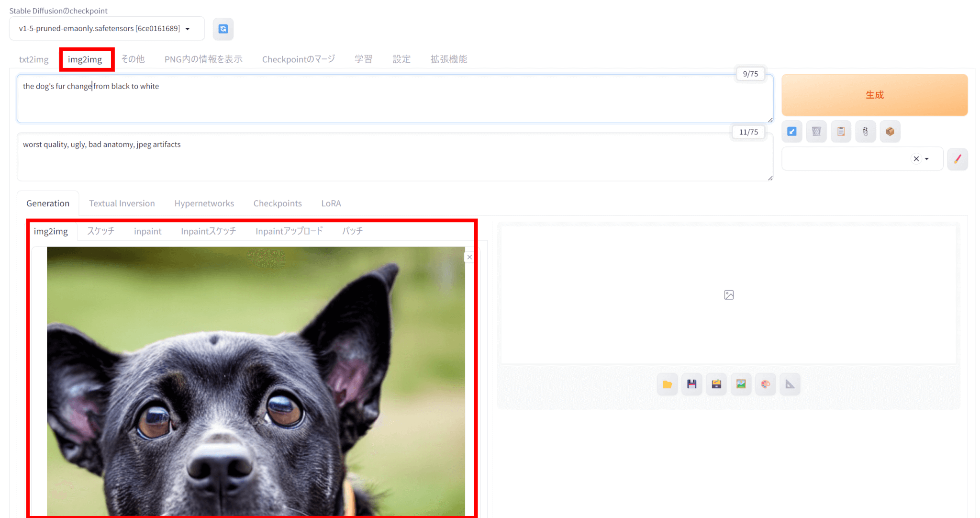The height and width of the screenshot is (518, 980).
Task: Clear the prompt with the trash bin icon
Action: (816, 131)
